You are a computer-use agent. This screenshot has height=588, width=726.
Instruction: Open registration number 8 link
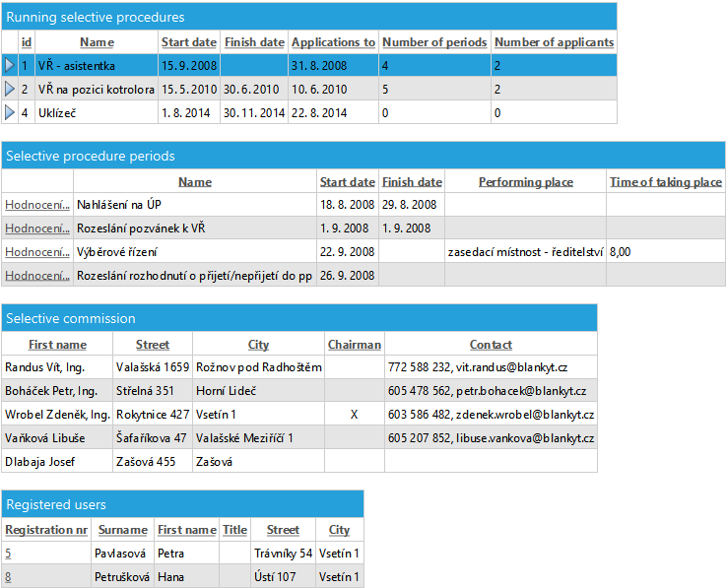pos(8,577)
